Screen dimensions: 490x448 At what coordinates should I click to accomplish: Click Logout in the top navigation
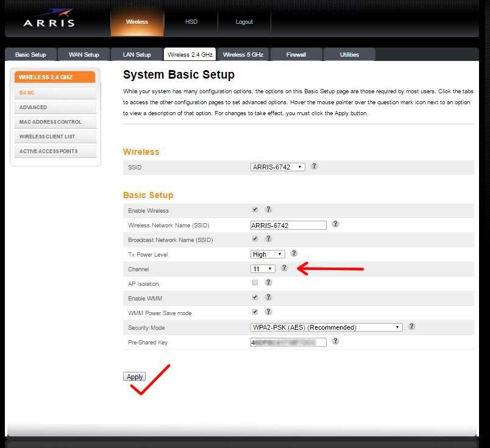point(244,22)
